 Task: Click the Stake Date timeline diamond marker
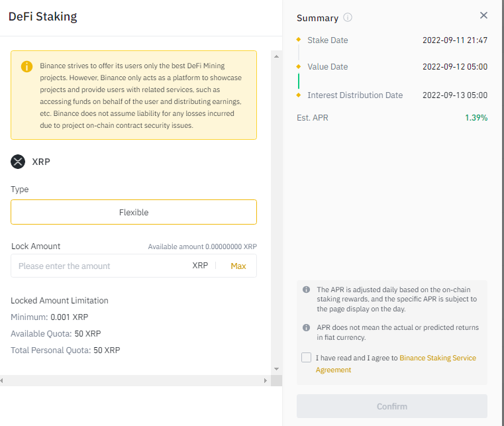point(299,40)
